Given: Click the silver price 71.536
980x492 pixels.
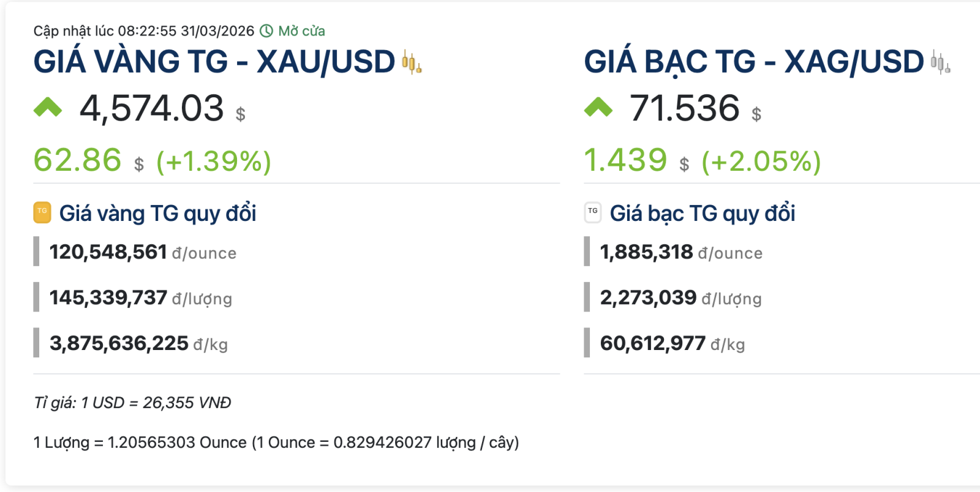Looking at the screenshot, I should [x=685, y=108].
